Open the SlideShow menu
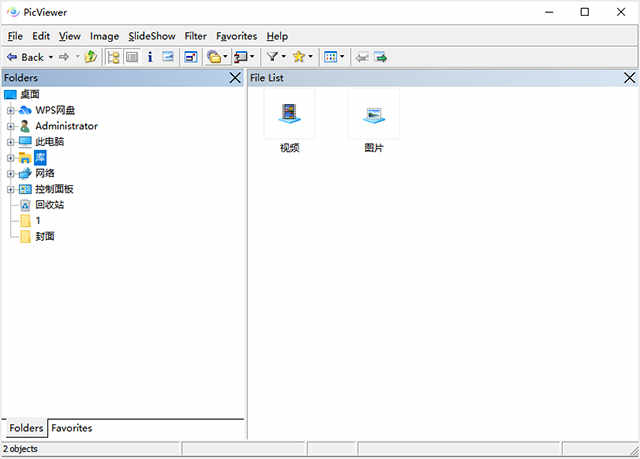 click(152, 36)
